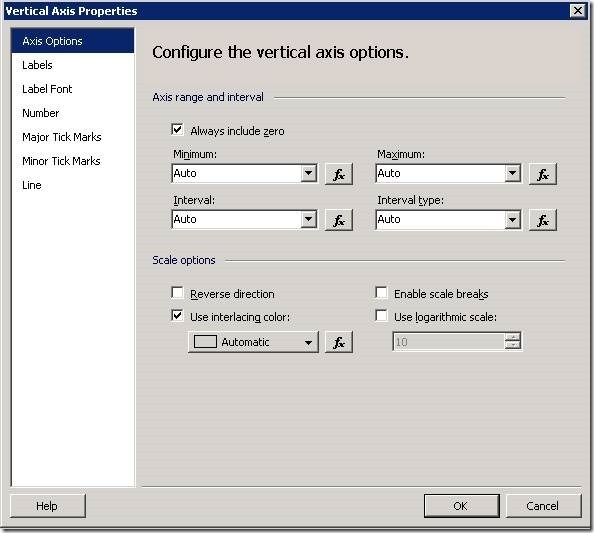
Task: Click the logarithmic scale base field
Action: [x=449, y=342]
